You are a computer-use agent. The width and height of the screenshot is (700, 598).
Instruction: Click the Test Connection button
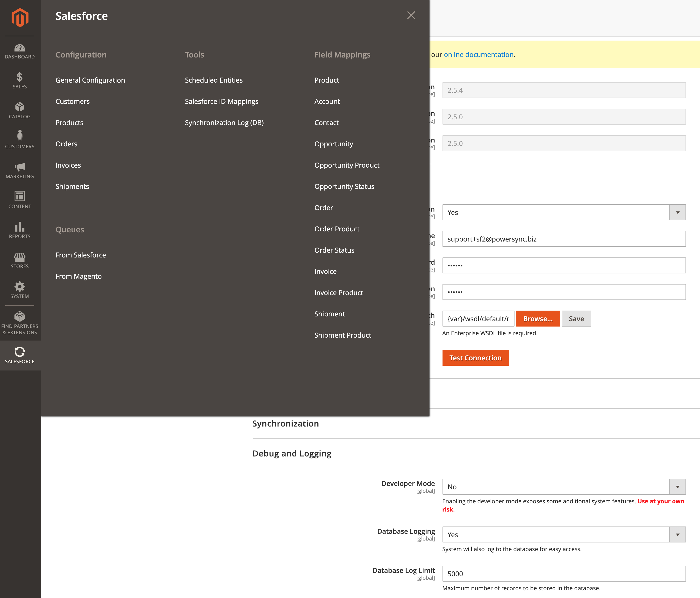[x=475, y=358]
